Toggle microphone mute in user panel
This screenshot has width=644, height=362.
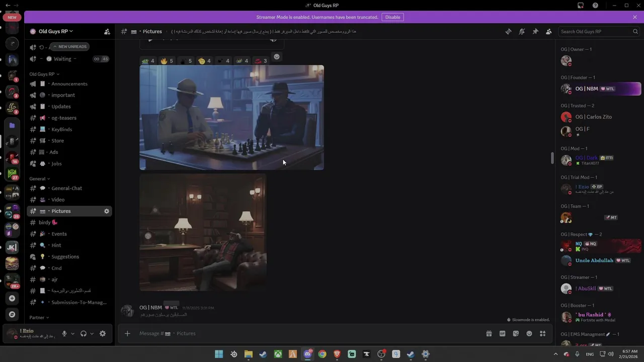[x=64, y=333]
